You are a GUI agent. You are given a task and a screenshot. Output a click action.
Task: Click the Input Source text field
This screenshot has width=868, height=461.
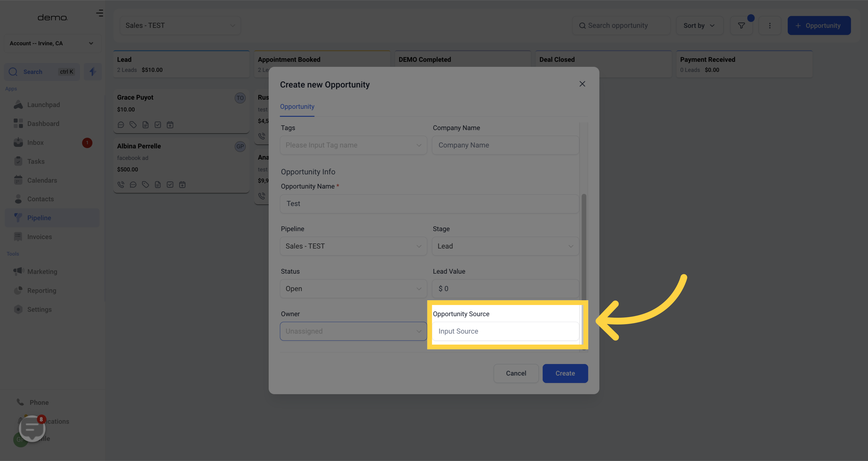tap(505, 331)
